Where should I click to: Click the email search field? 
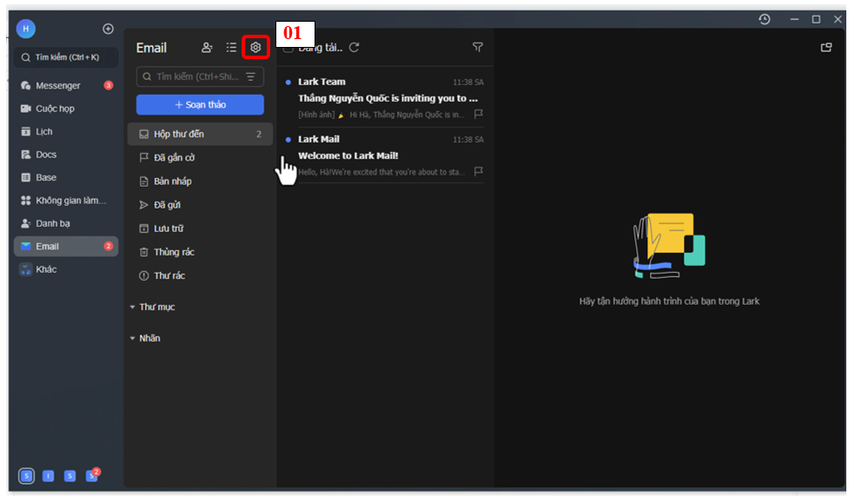200,77
